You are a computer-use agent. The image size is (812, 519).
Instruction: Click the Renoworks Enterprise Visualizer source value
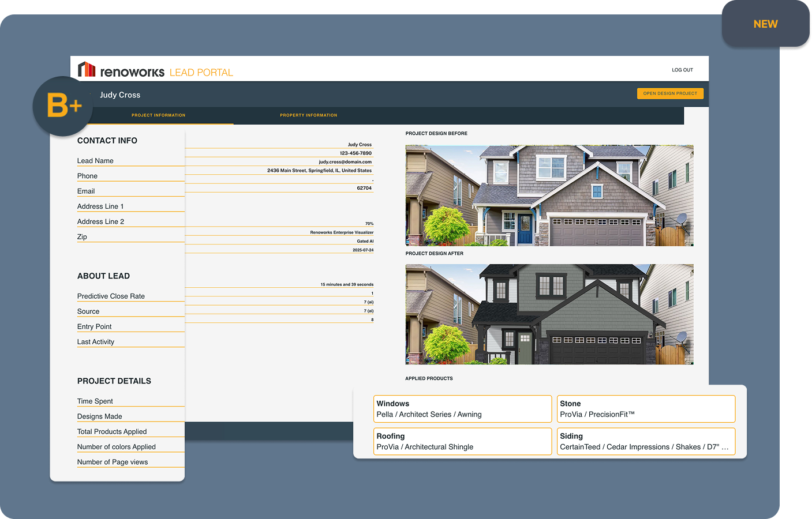pos(342,232)
